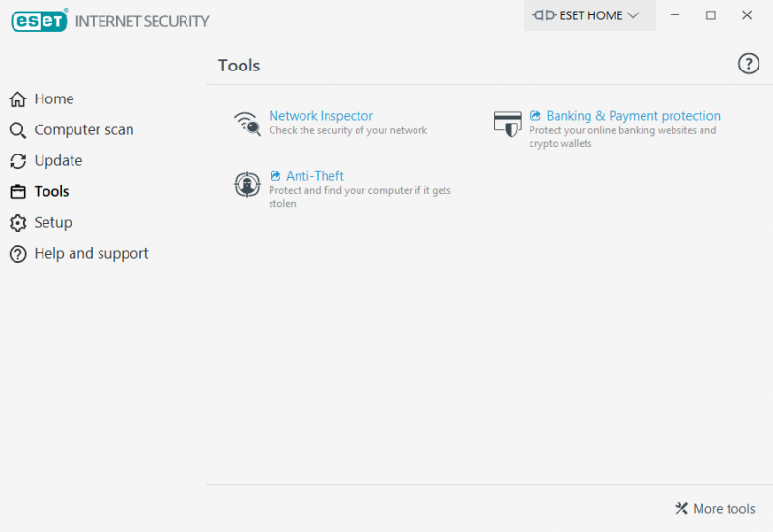Screen dimensions: 773x532
Task: Click the Computer scan magnifier icon
Action: (17, 130)
